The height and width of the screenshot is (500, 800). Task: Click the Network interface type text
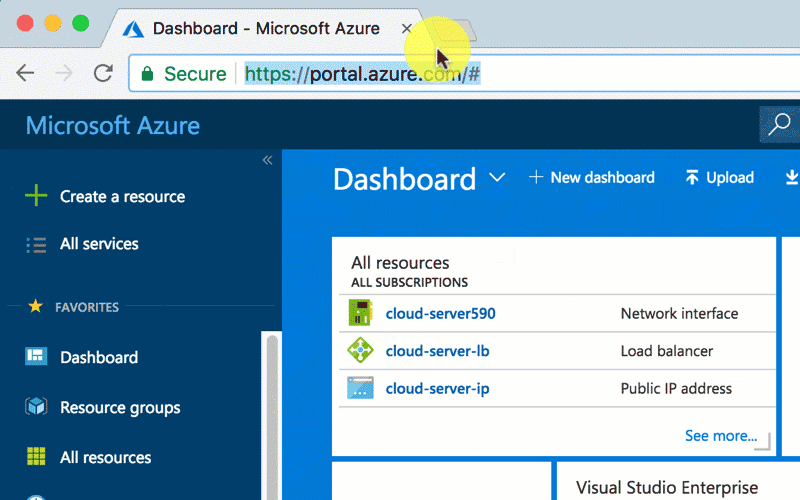coord(679,313)
